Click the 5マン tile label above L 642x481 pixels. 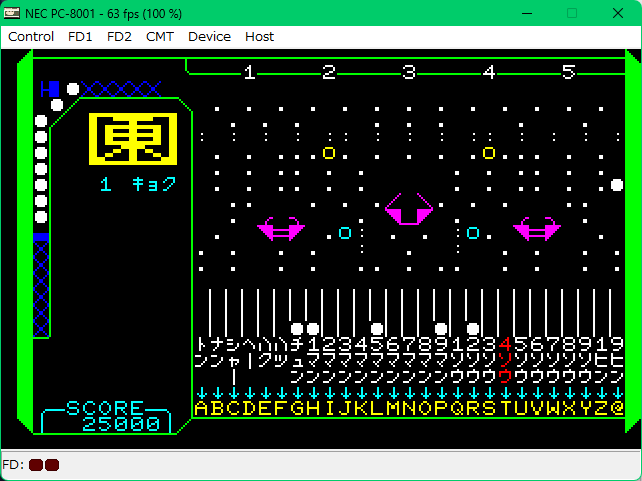click(x=377, y=360)
